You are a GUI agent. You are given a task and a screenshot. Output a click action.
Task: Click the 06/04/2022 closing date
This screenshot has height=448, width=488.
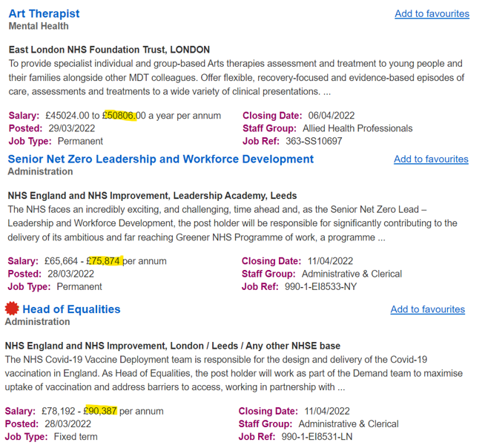pyautogui.click(x=332, y=115)
